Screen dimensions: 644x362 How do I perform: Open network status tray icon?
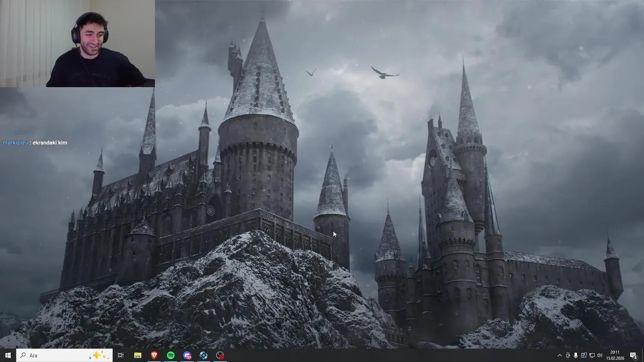592,355
